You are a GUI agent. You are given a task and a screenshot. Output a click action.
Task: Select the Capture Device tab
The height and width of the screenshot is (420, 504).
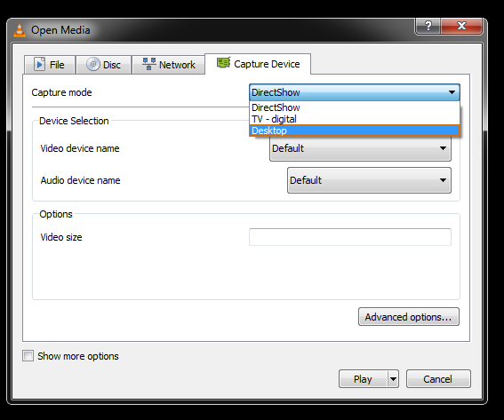258,64
